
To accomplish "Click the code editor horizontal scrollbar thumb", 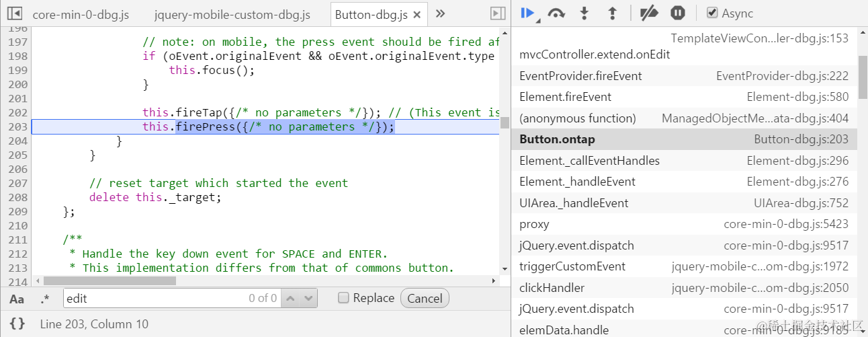I will click(110, 281).
